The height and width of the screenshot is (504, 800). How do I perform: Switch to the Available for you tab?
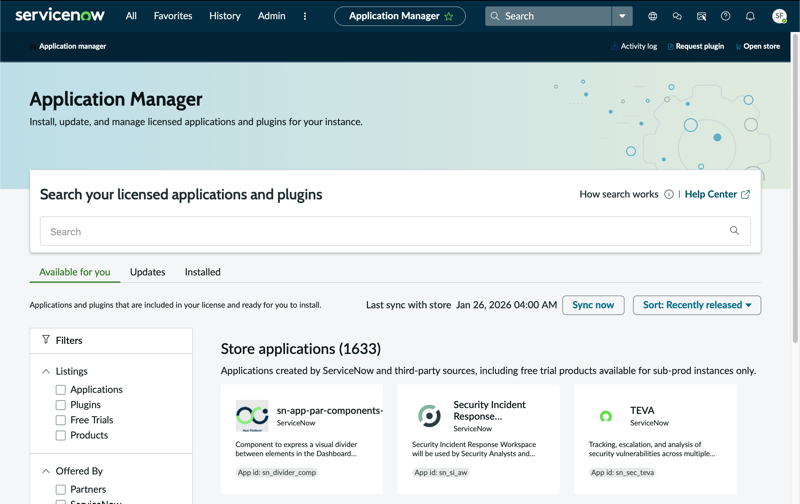coord(74,272)
